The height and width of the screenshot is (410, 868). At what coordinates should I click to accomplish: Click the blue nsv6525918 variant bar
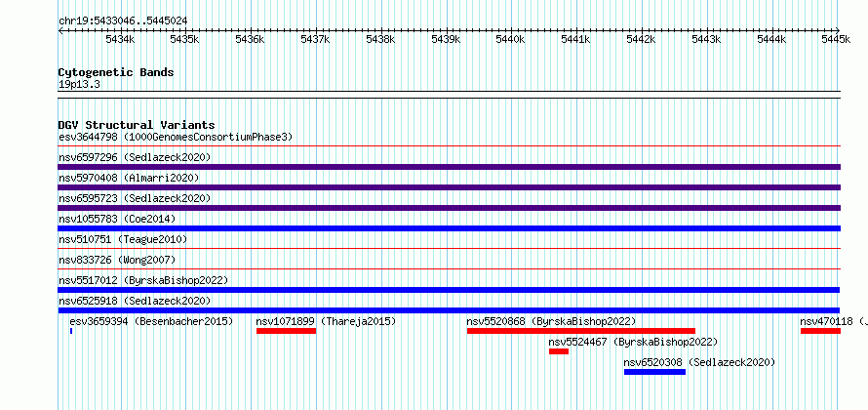pyautogui.click(x=449, y=310)
